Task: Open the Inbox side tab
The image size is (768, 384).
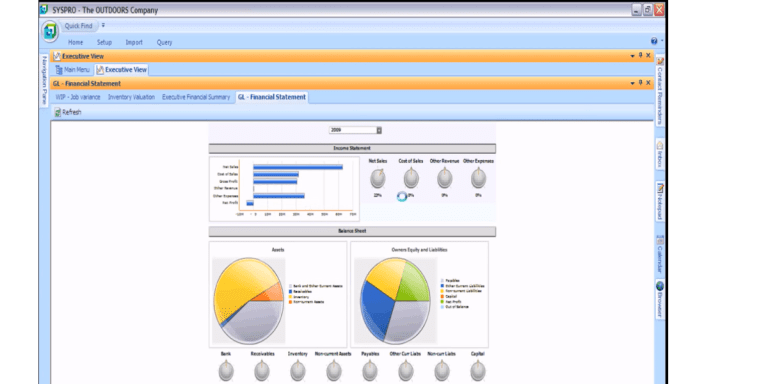Action: [660, 155]
